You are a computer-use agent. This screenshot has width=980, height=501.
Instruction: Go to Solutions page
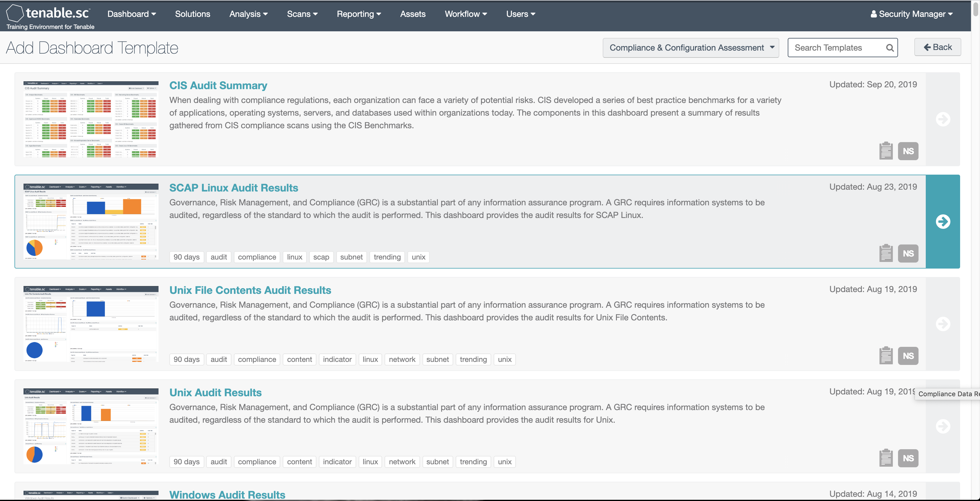pyautogui.click(x=193, y=14)
